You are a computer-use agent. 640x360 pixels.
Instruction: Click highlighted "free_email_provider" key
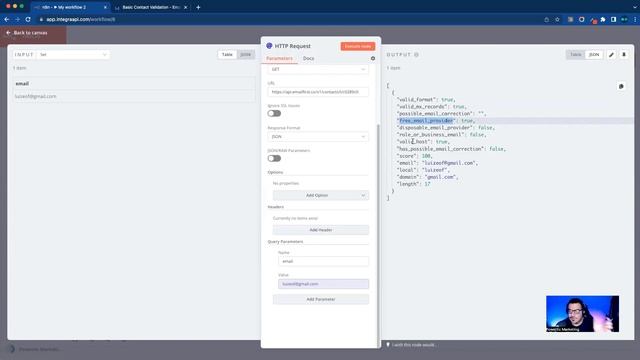tap(426, 121)
